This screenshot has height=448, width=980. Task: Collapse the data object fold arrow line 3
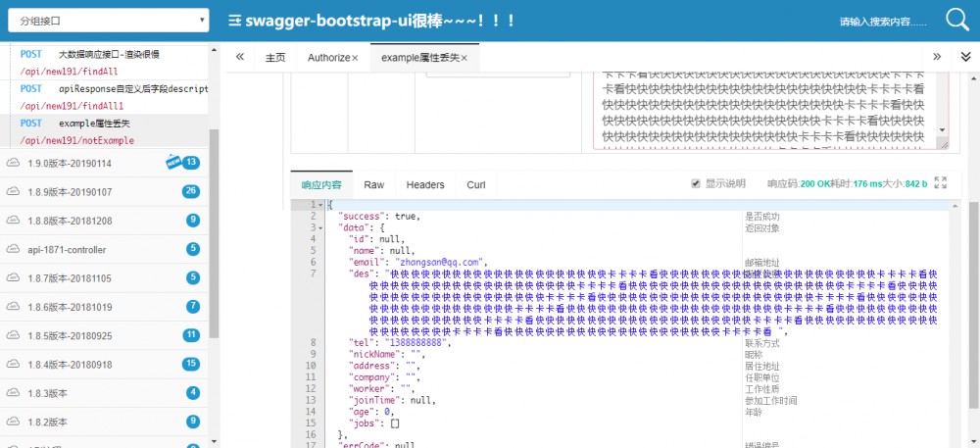click(x=320, y=228)
